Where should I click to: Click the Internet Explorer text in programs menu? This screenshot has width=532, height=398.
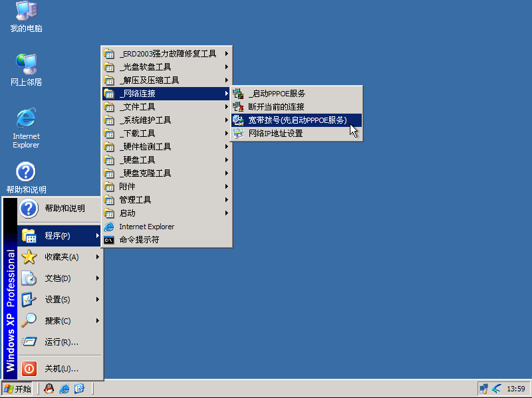click(x=146, y=227)
